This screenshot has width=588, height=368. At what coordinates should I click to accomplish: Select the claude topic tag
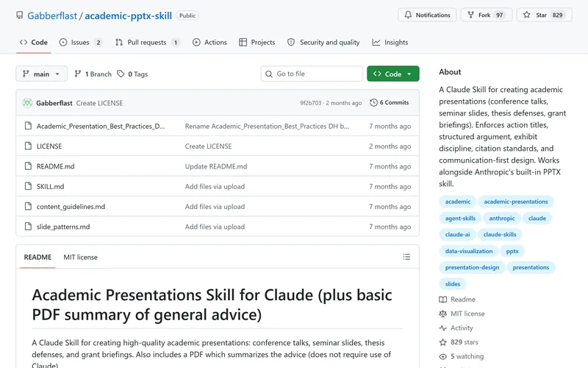tap(537, 218)
